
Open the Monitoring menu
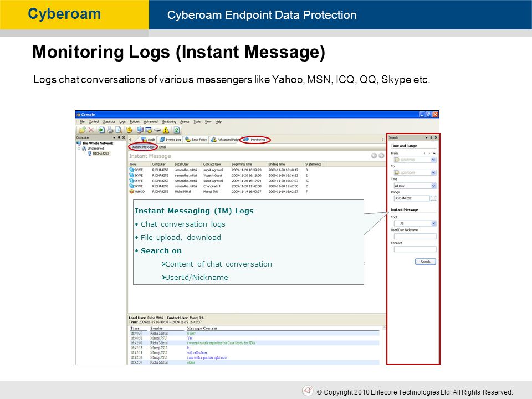click(169, 122)
